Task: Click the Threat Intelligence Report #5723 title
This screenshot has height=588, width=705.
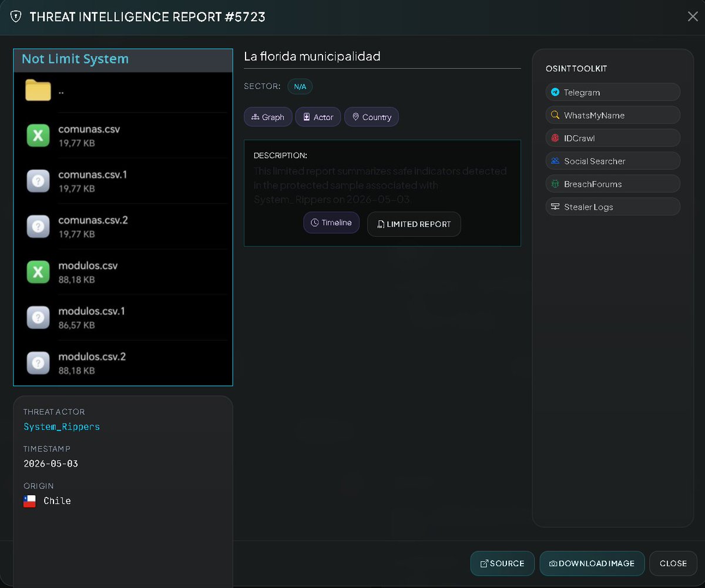Action: coord(147,17)
